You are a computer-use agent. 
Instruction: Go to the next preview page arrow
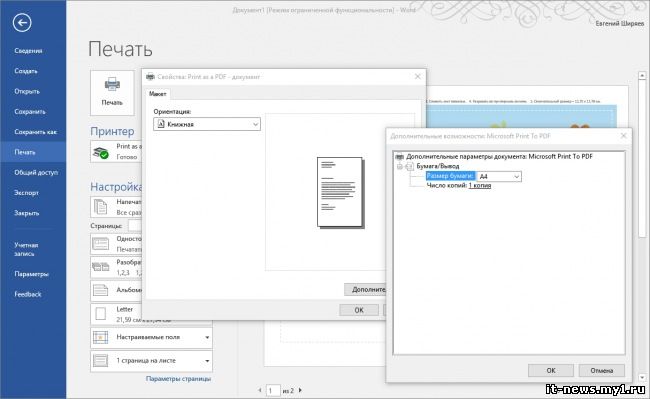300,390
